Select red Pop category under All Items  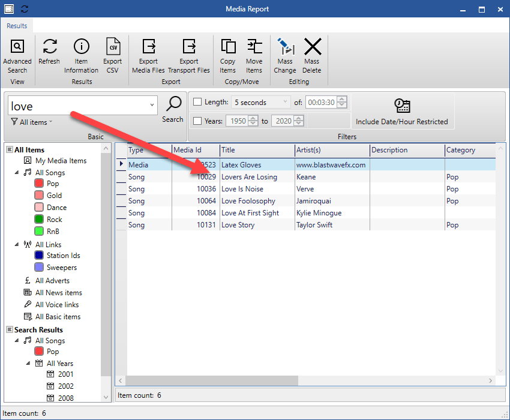[x=47, y=184]
